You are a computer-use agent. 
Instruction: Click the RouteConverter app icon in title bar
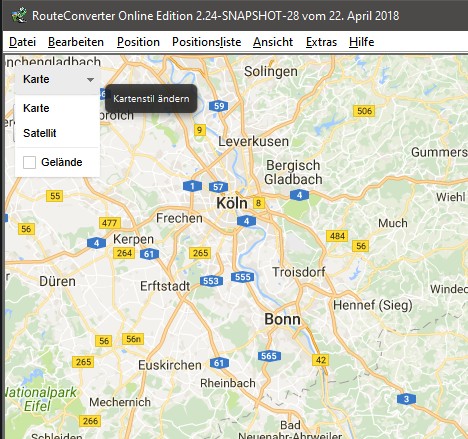19,15
